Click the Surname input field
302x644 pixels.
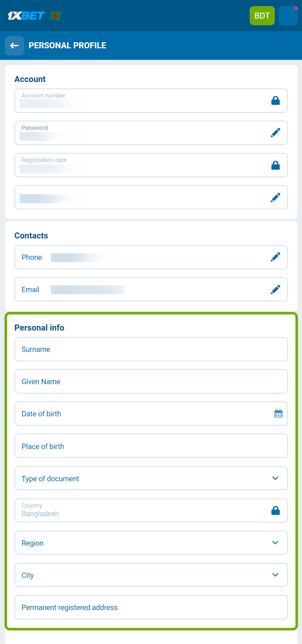151,349
